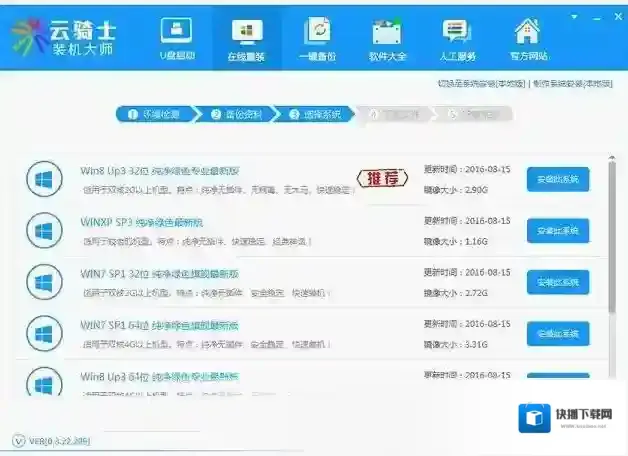The width and height of the screenshot is (628, 456).
Task: Click the Windows icon for WIN7 SP1 64位
Action: [44, 333]
